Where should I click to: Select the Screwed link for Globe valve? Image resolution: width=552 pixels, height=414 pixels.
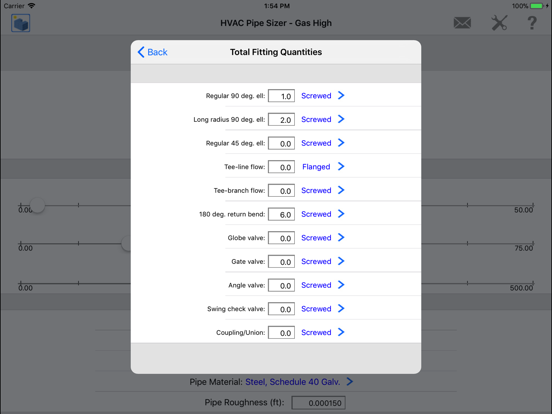pyautogui.click(x=316, y=238)
